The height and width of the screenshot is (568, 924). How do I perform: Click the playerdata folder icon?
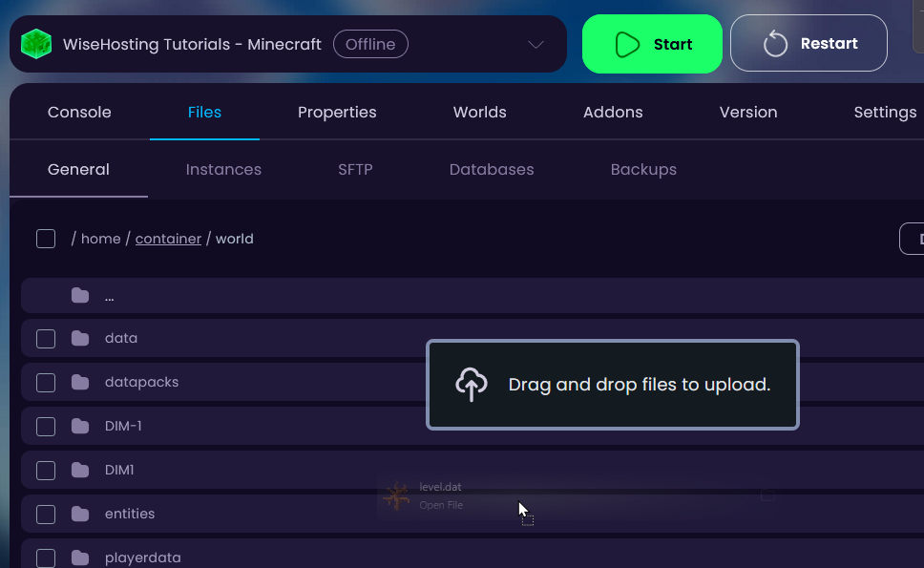click(80, 557)
